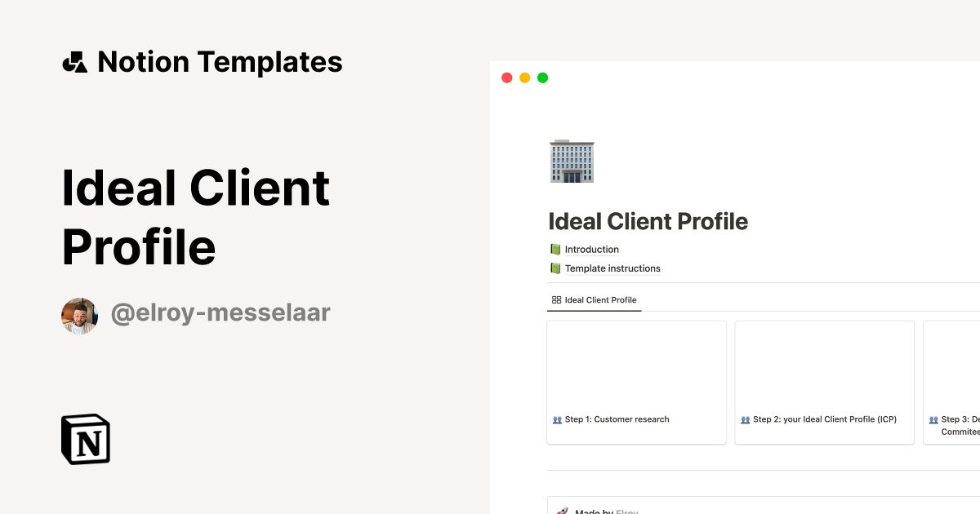The height and width of the screenshot is (514, 980).
Task: Click the @elroy-messelaar author handle
Action: [x=220, y=313]
